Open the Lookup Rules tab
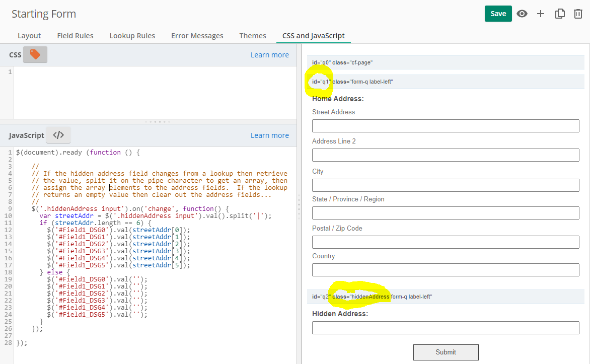The width and height of the screenshot is (590, 364). [132, 36]
